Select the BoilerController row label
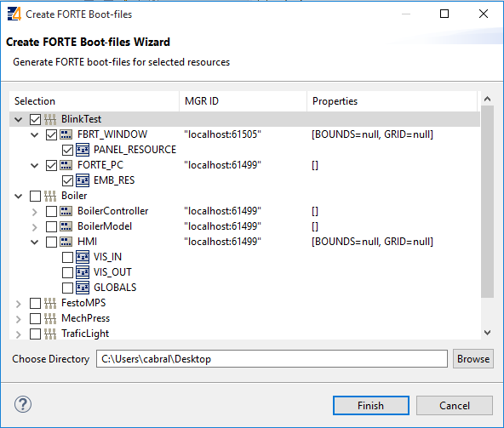 pos(113,211)
